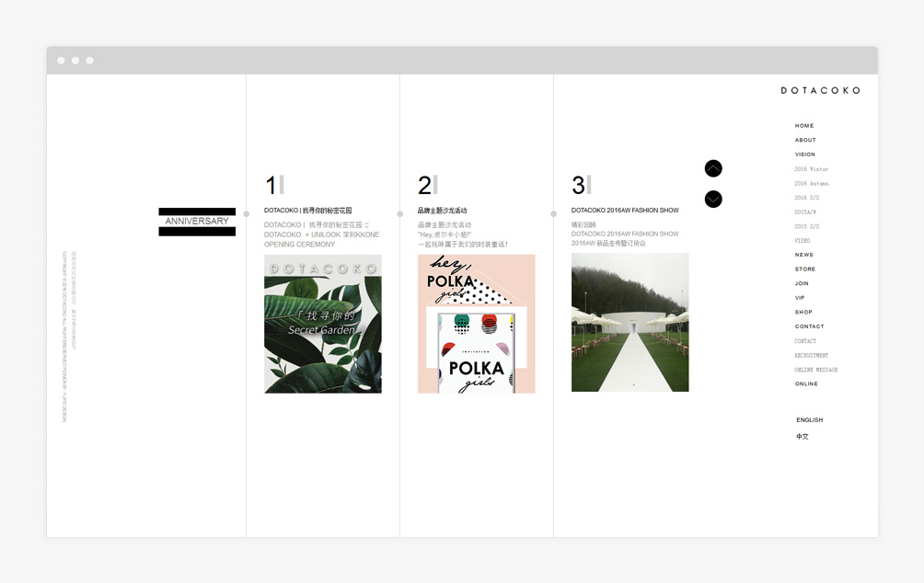The width and height of the screenshot is (924, 583).
Task: Open the 2016 Winter submenu link
Action: [x=811, y=169]
